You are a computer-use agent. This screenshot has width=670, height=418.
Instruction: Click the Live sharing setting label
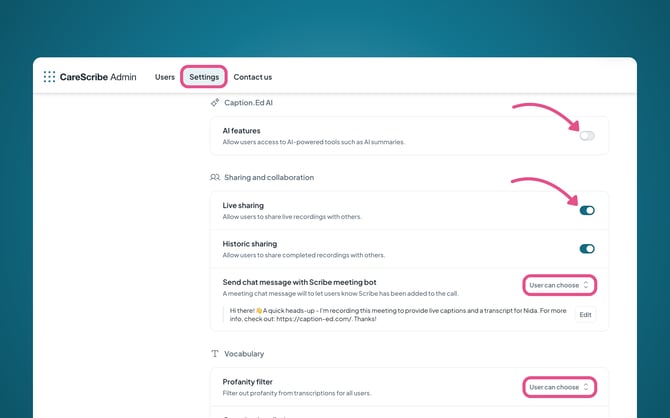tap(243, 205)
